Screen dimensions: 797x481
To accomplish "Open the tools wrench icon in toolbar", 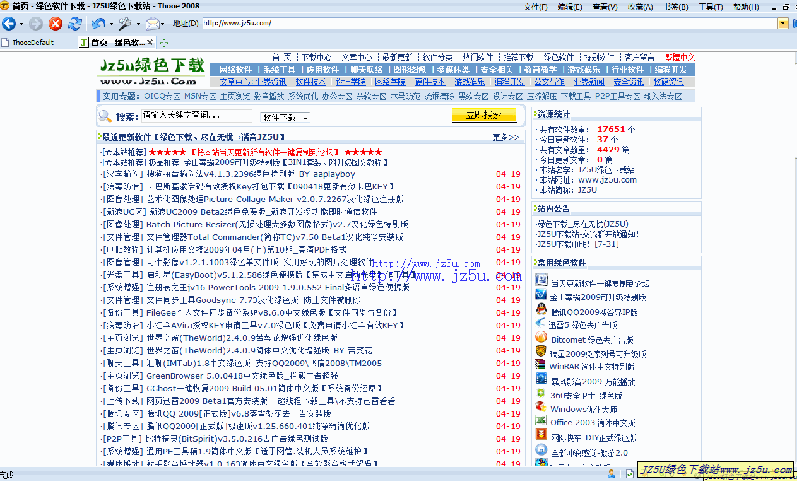I will point(125,23).
